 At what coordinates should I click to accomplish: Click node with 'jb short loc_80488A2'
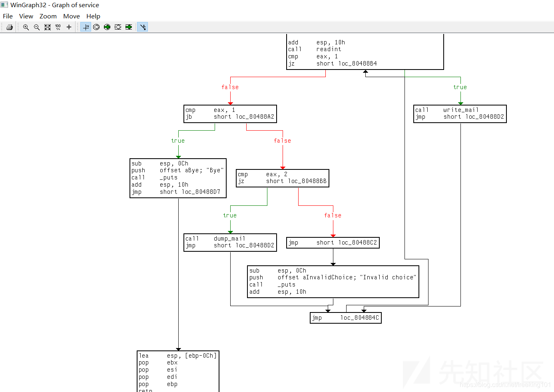point(230,114)
